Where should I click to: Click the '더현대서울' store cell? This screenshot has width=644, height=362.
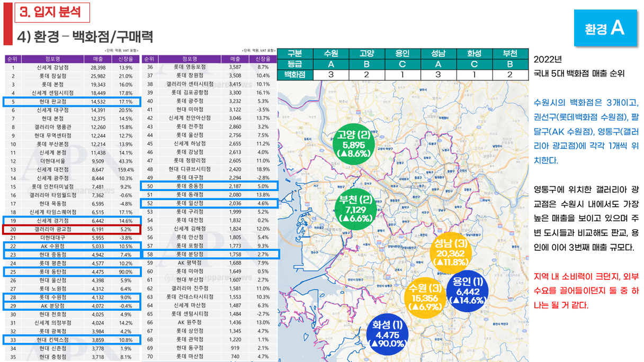(x=53, y=161)
